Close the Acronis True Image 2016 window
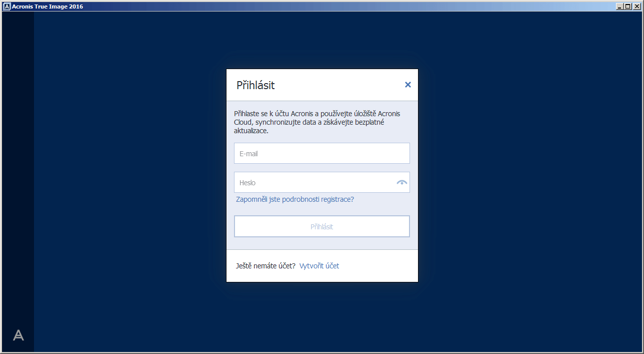Viewport: 644px width, 354px height. point(636,7)
